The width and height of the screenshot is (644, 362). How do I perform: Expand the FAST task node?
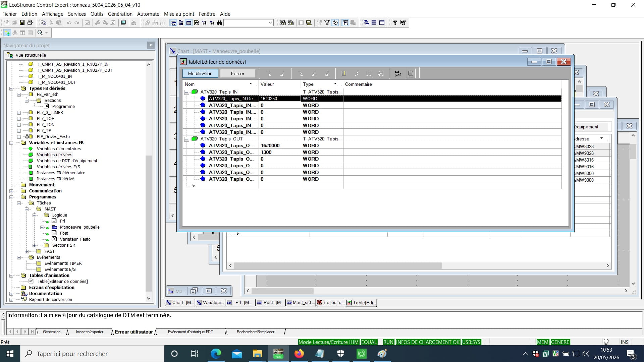pos(27,251)
